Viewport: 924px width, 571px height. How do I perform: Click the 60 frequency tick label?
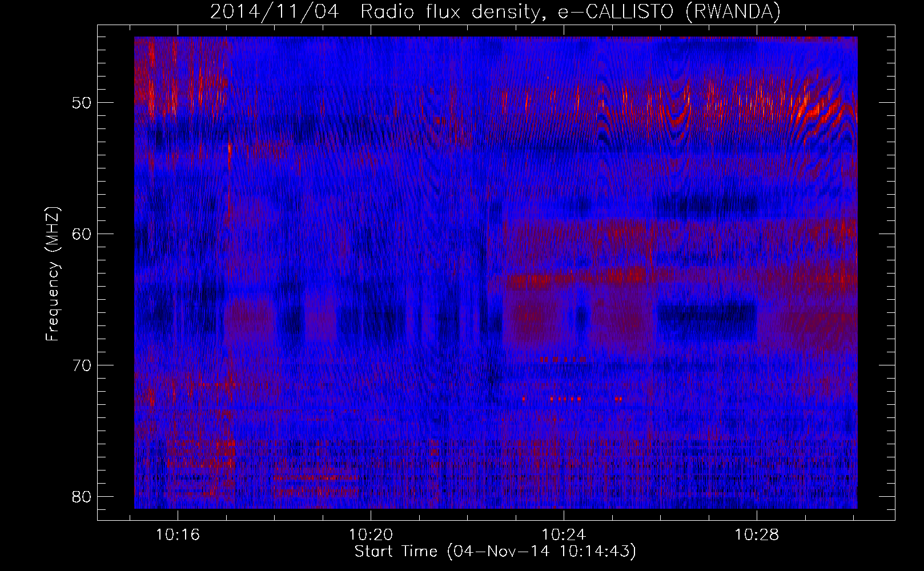coord(82,234)
